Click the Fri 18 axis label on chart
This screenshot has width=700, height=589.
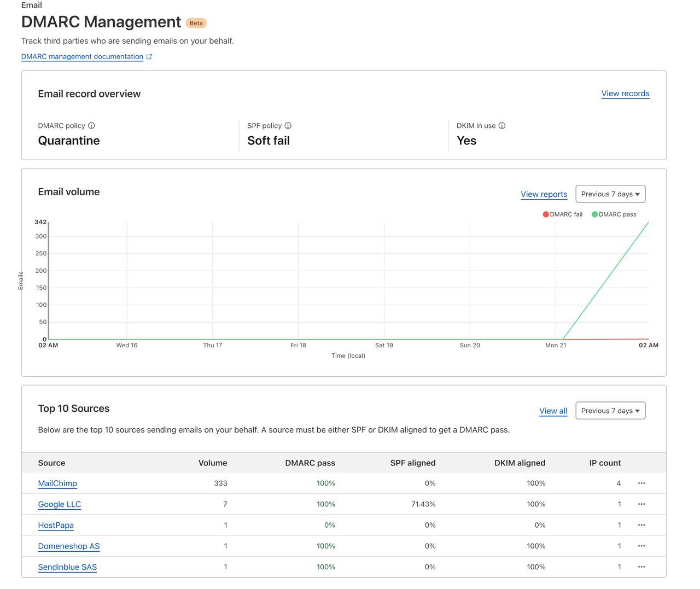click(x=298, y=345)
